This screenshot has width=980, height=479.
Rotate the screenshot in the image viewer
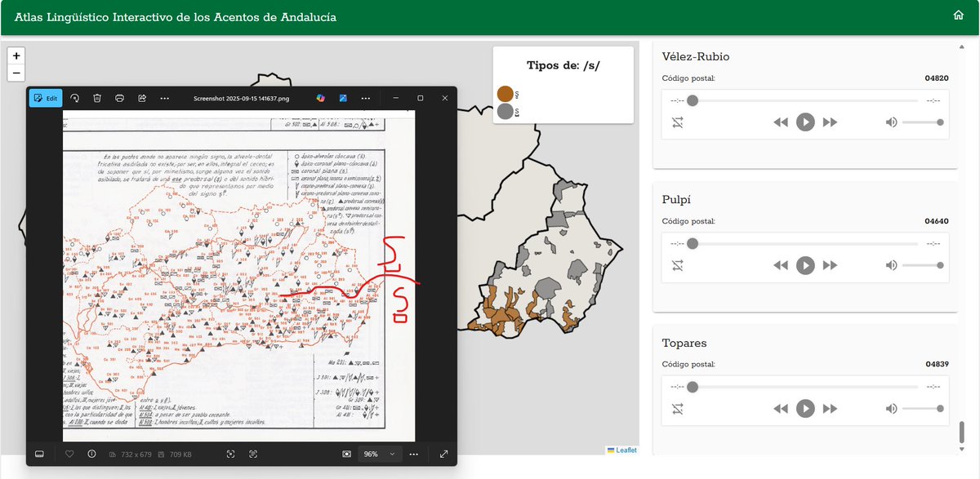point(74,98)
